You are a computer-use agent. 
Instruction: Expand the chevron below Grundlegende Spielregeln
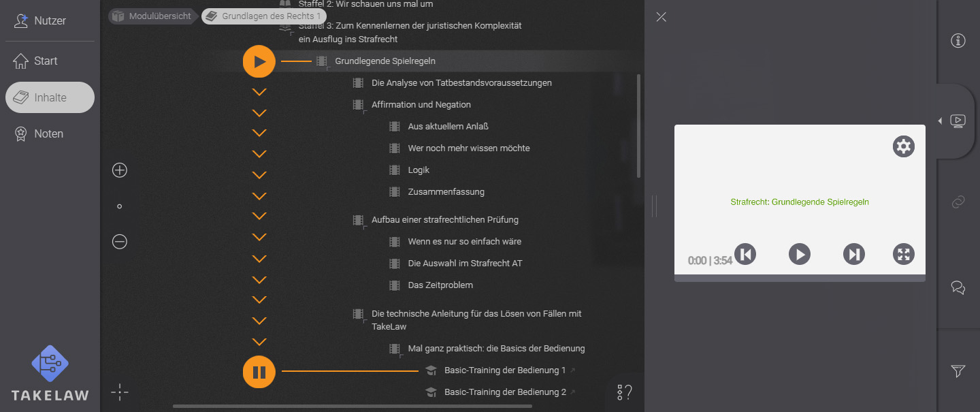[x=259, y=91]
